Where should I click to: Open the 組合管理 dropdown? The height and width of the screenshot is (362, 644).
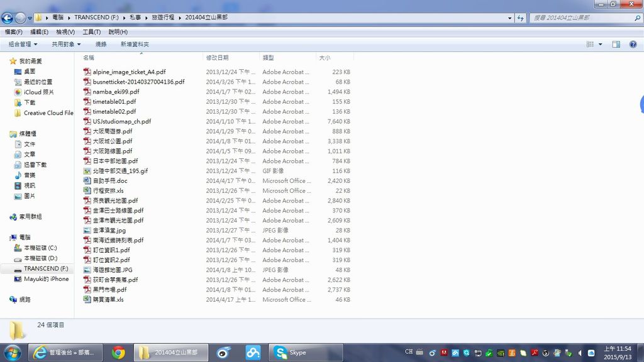point(23,45)
